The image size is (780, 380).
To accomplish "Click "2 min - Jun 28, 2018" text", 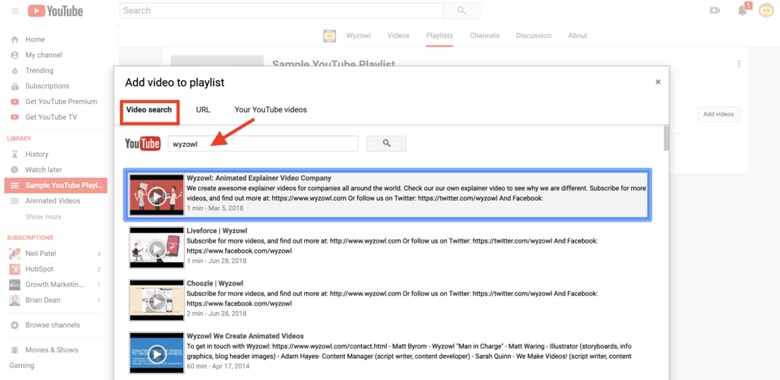I will click(216, 313).
